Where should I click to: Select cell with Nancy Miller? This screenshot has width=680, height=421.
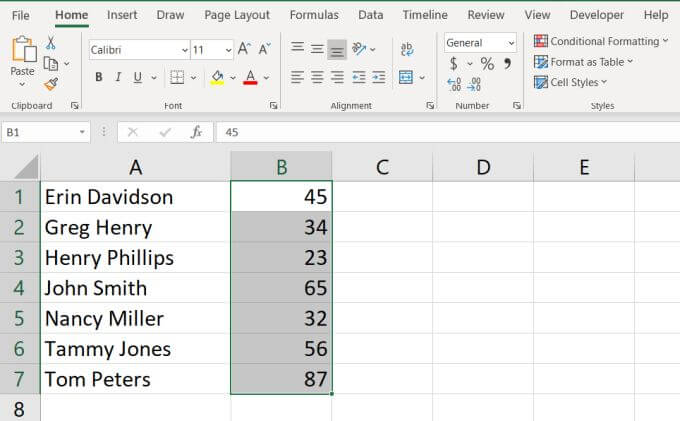pyautogui.click(x=135, y=318)
